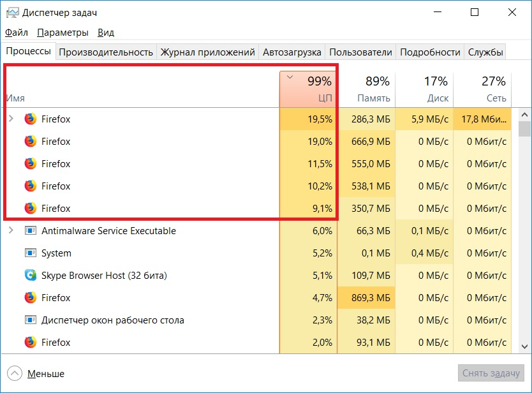The image size is (532, 393).
Task: Expand the first Firefox process group
Action: pos(11,119)
